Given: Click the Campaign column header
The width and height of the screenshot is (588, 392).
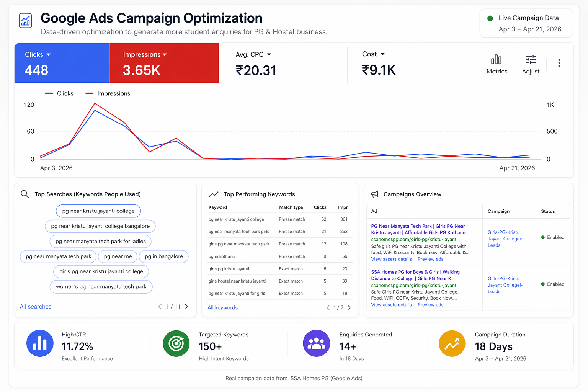Looking at the screenshot, I should [x=498, y=211].
